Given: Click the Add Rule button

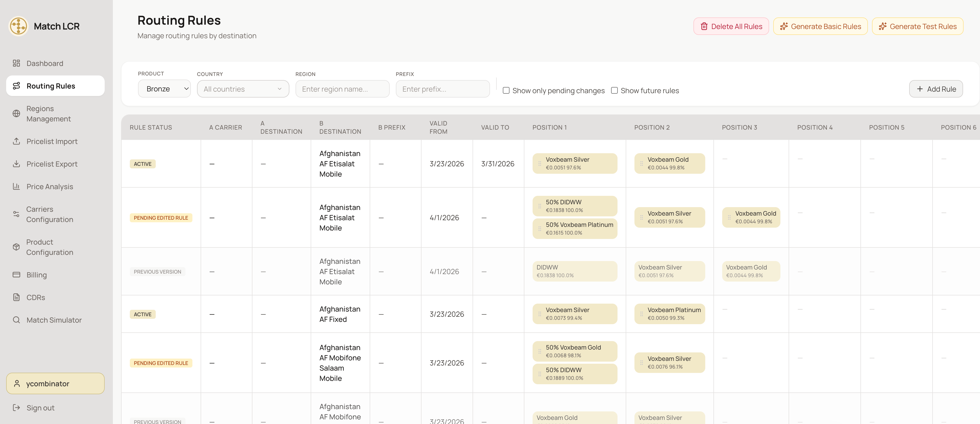Looking at the screenshot, I should (936, 89).
